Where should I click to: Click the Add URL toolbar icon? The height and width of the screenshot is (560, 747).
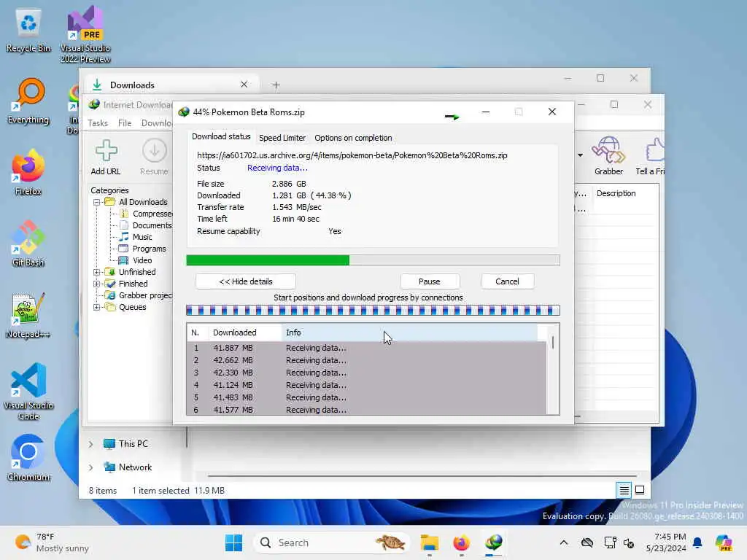click(106, 157)
